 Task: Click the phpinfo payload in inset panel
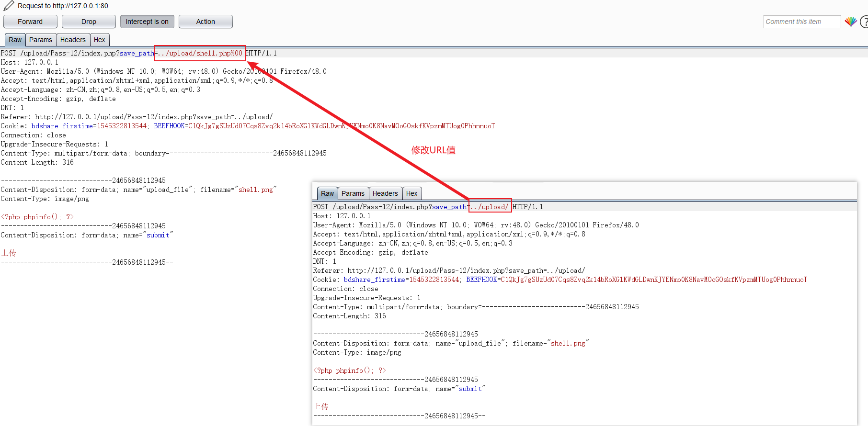[x=349, y=370]
